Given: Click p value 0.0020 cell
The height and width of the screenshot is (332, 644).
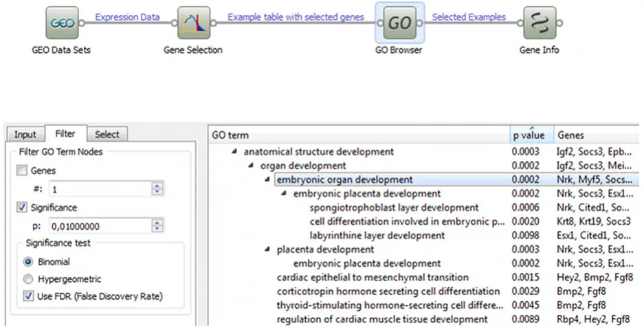Looking at the screenshot, I should click(x=525, y=221).
